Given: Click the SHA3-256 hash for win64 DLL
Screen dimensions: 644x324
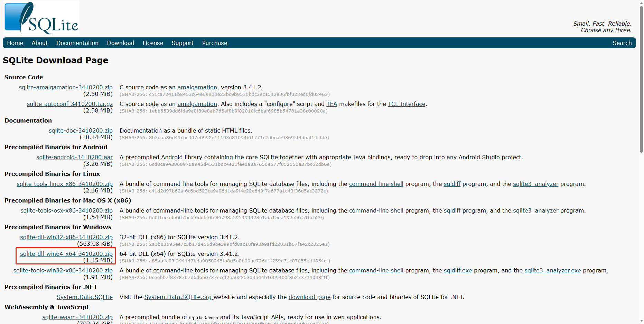Looking at the screenshot, I should pos(225,261).
